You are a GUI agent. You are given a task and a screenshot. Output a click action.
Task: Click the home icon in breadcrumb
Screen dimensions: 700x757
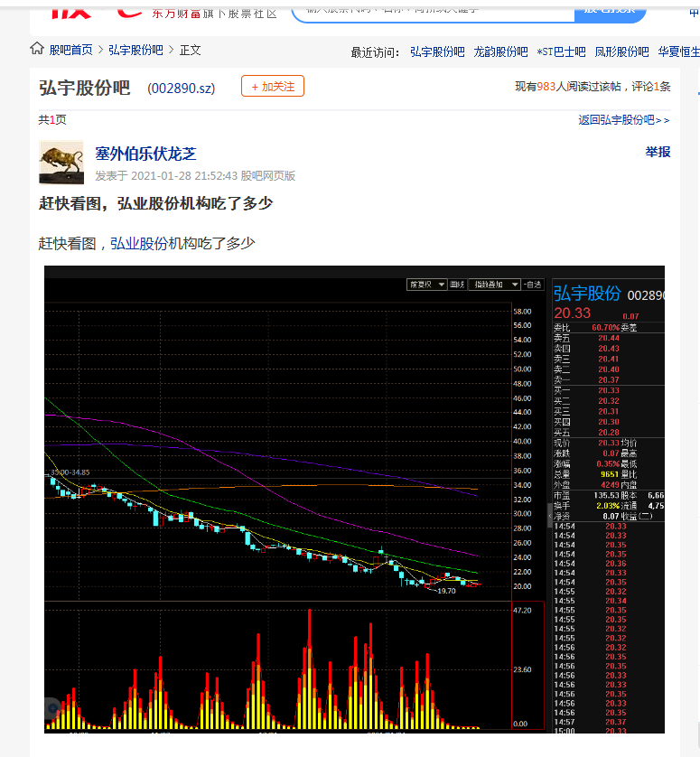point(37,49)
